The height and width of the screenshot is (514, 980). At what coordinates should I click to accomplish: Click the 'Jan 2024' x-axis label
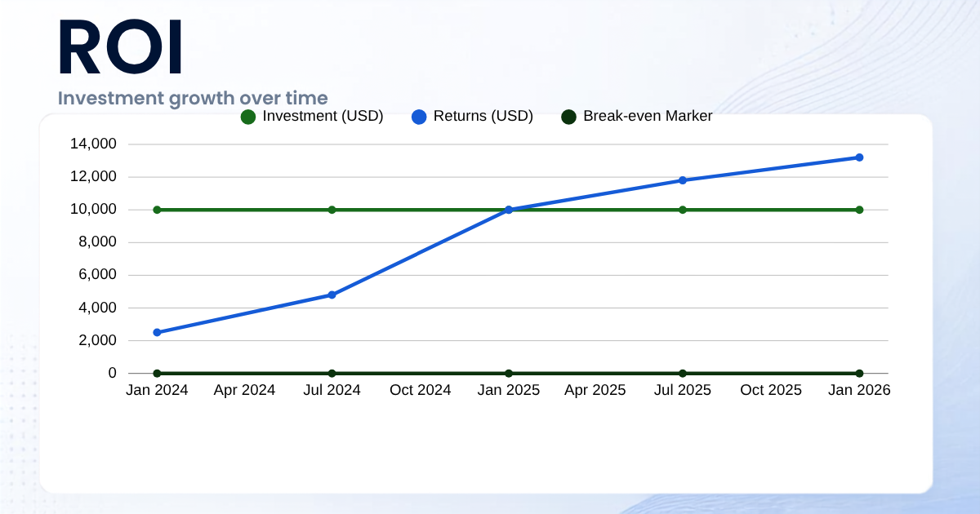[x=157, y=390]
